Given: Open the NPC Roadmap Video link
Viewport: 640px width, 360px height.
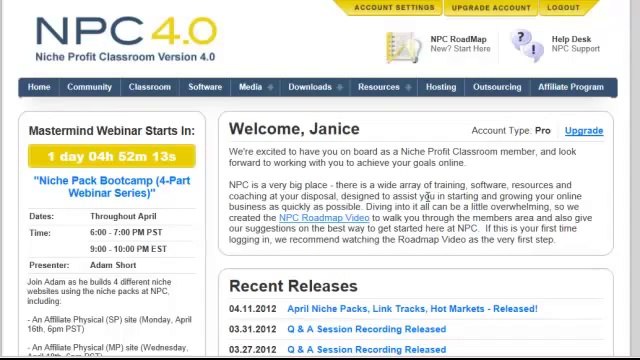Looking at the screenshot, I should coord(324,218).
